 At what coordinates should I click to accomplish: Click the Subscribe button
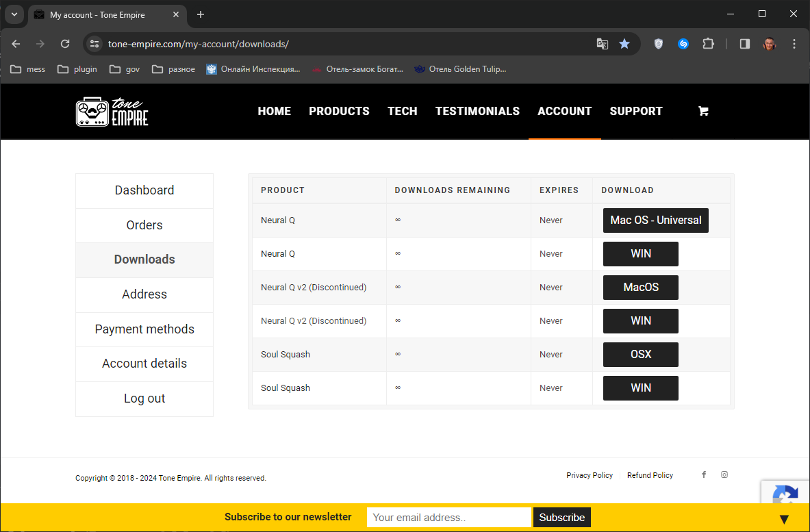(562, 518)
